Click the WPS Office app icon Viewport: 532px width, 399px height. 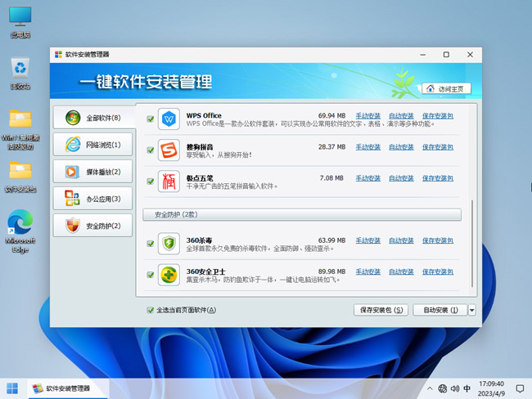[x=169, y=119]
